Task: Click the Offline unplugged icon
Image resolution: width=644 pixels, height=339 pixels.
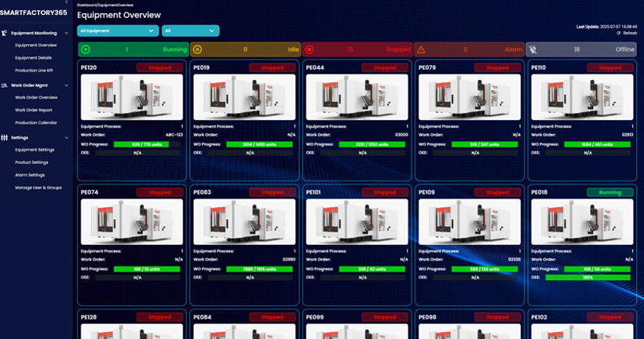Action: (533, 49)
